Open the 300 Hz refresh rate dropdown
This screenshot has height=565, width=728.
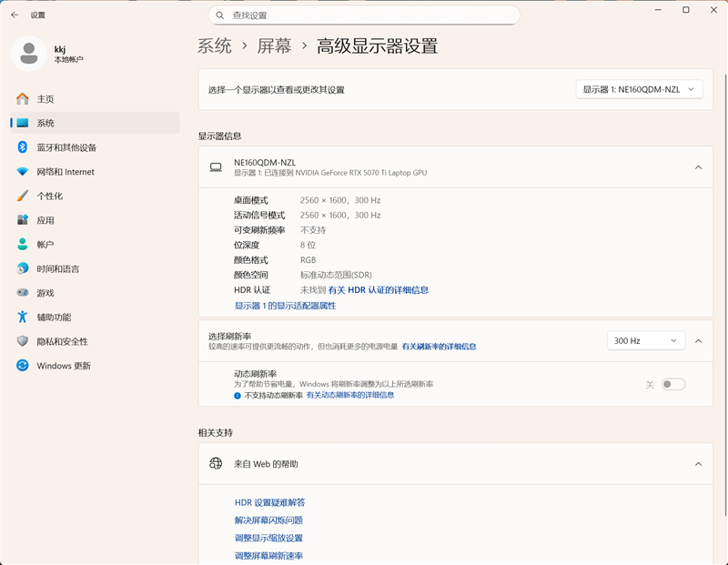click(x=645, y=341)
